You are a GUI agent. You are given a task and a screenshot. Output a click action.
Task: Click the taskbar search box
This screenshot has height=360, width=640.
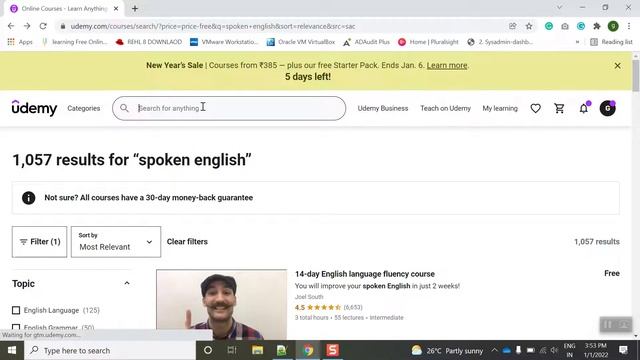pos(110,350)
